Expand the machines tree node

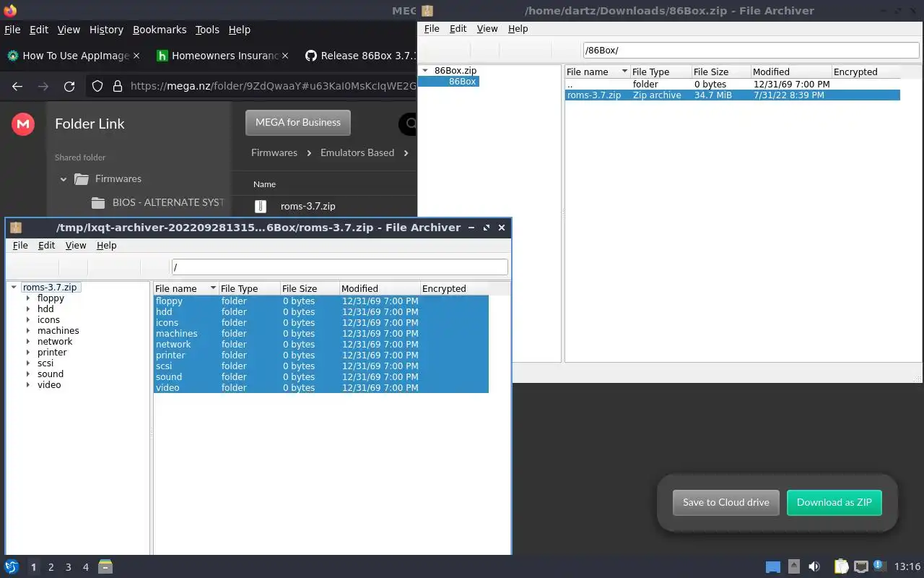point(28,331)
